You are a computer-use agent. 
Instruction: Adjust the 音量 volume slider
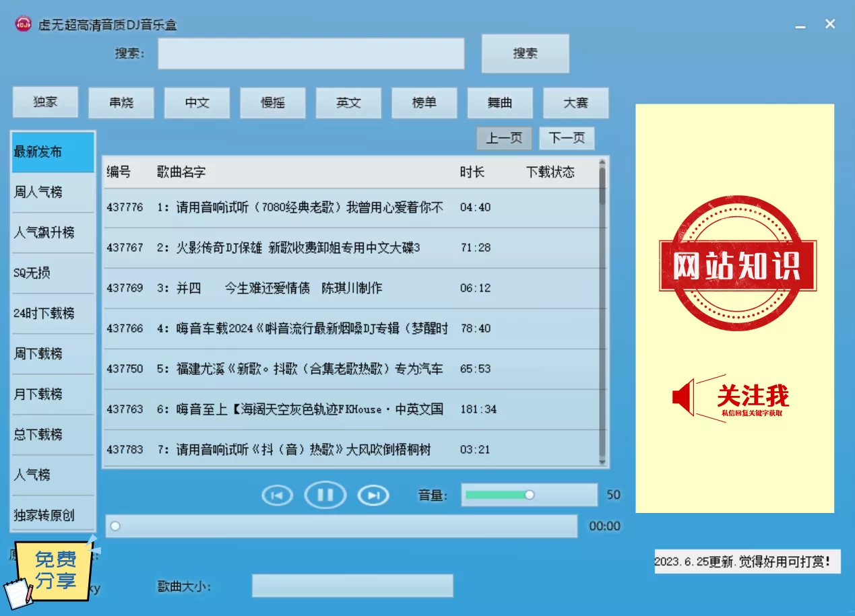point(529,495)
